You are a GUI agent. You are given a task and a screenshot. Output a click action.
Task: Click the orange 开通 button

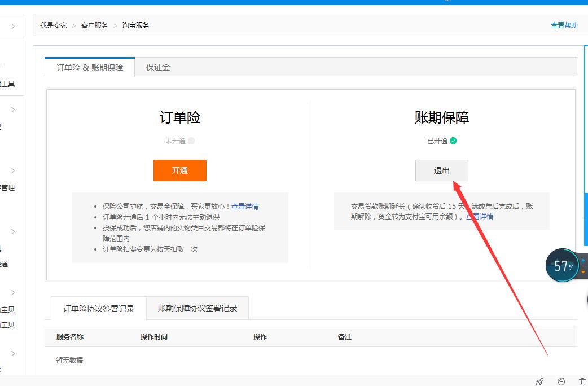click(180, 170)
